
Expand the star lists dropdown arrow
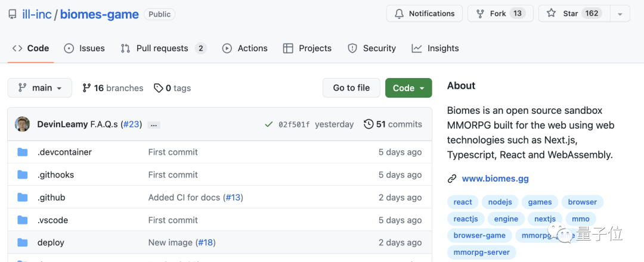click(x=620, y=14)
